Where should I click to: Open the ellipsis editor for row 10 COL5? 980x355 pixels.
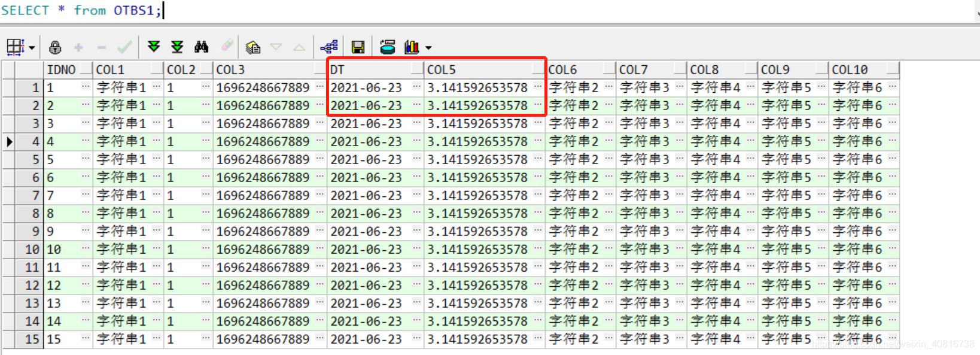pyautogui.click(x=538, y=248)
